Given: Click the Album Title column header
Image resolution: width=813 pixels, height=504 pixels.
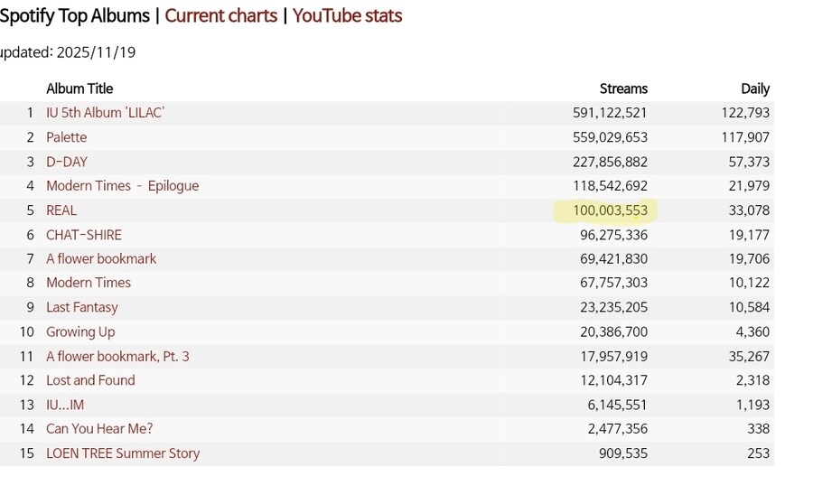Looking at the screenshot, I should coord(79,89).
